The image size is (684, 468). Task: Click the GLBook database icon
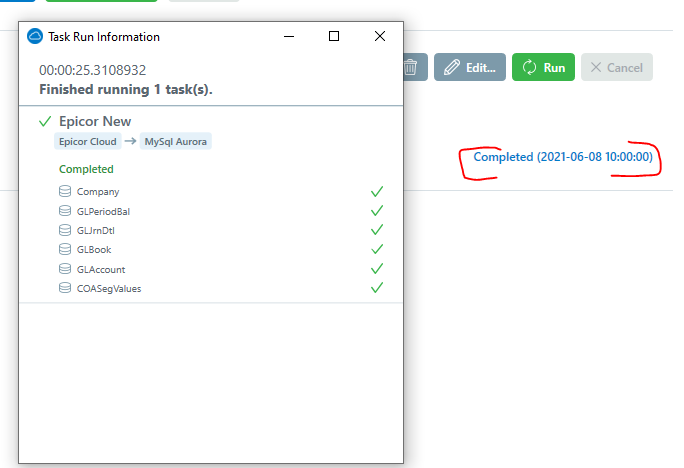point(65,249)
